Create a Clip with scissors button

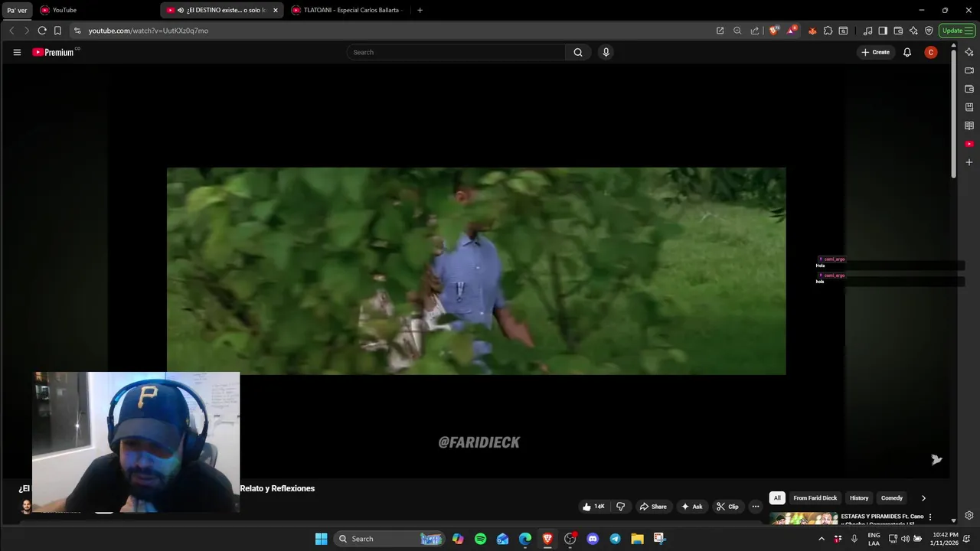click(x=727, y=507)
